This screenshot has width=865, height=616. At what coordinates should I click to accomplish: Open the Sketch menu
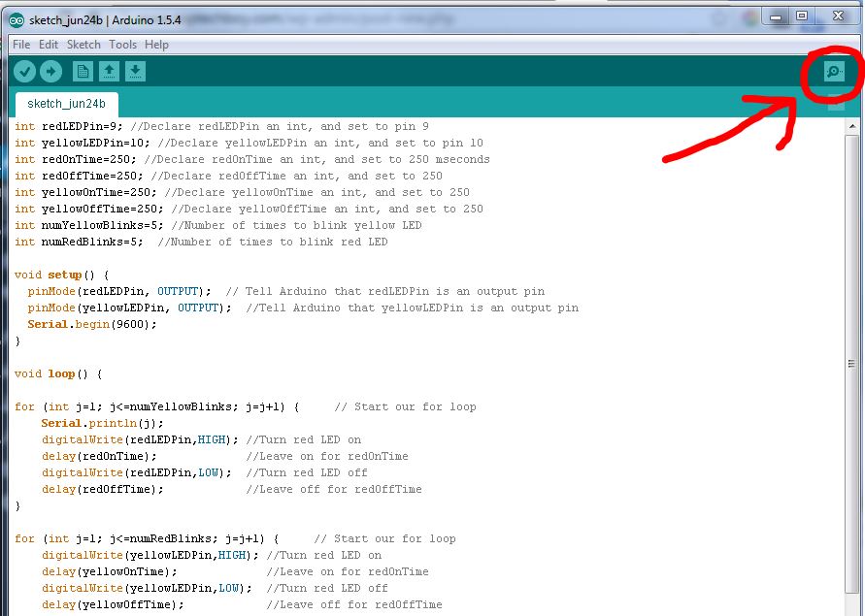coord(83,44)
